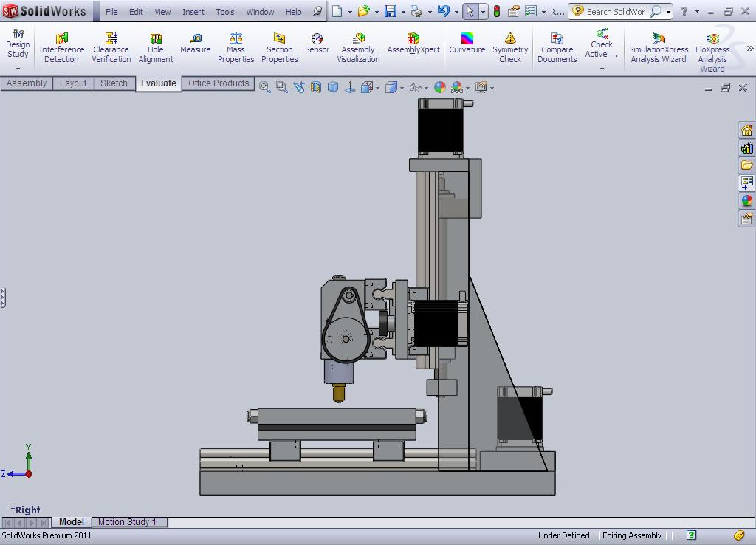Screen dimensions: 756x545
Task: Open the Hide/Show Items dropdown
Action: pyautogui.click(x=425, y=87)
